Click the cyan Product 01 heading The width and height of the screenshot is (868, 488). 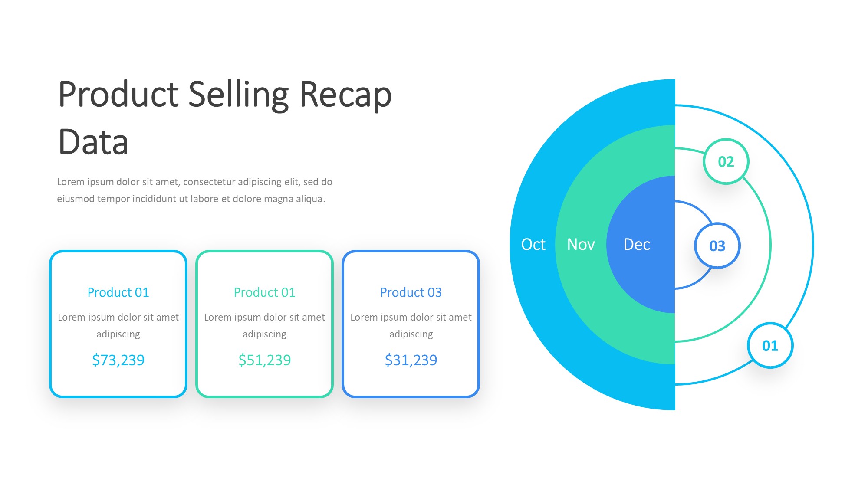pyautogui.click(x=118, y=292)
